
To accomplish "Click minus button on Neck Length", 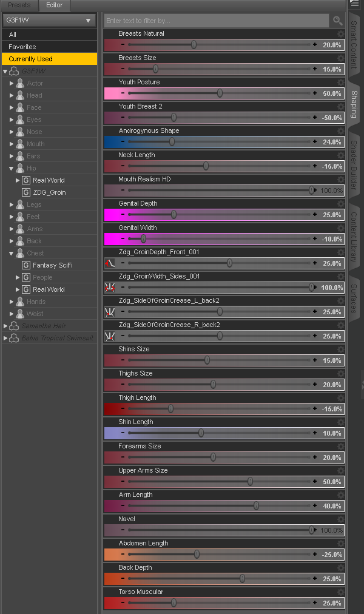I will click(x=123, y=166).
